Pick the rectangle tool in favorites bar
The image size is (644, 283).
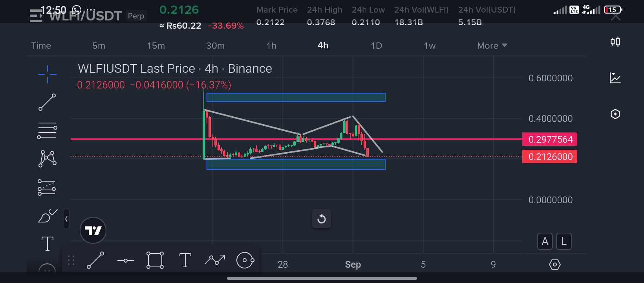(x=155, y=260)
